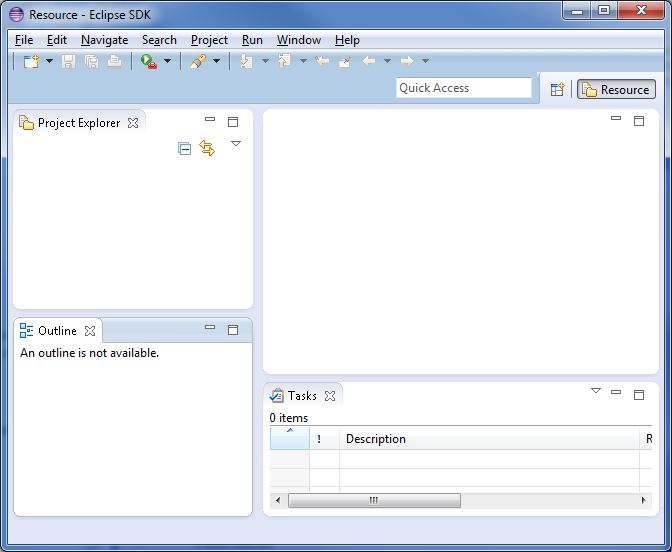Screen dimensions: 672x552
Task: Open the Project menu
Action: 209,40
